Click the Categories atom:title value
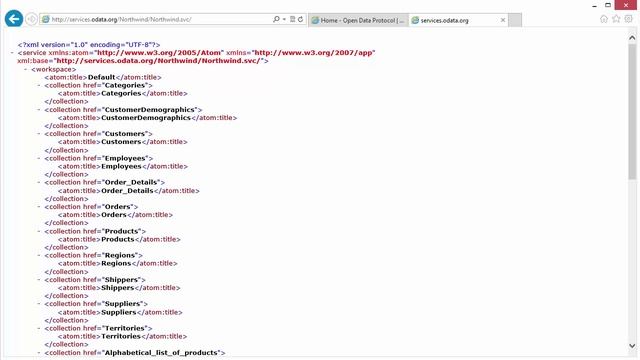640x360 pixels. (x=121, y=93)
